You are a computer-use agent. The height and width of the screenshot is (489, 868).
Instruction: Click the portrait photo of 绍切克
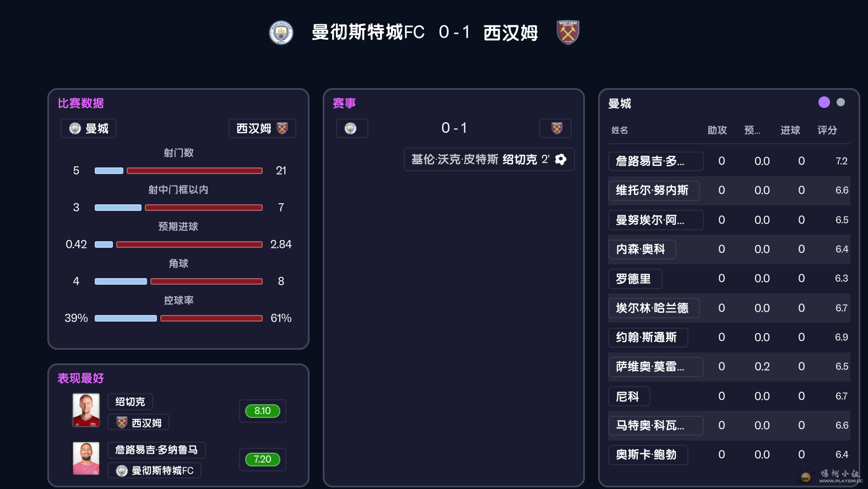[x=86, y=410]
